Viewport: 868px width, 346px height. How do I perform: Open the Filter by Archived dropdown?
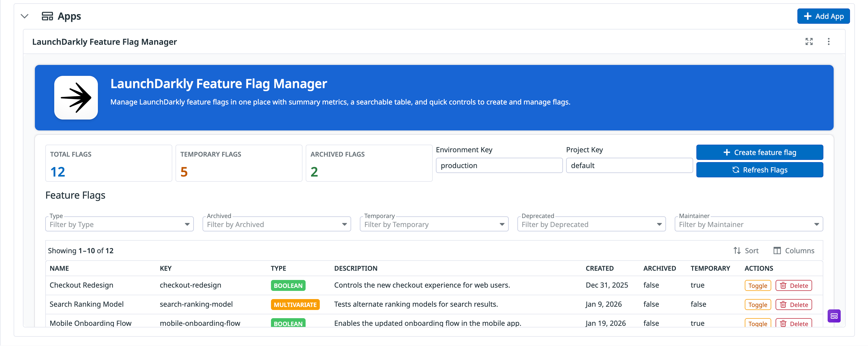(x=277, y=224)
